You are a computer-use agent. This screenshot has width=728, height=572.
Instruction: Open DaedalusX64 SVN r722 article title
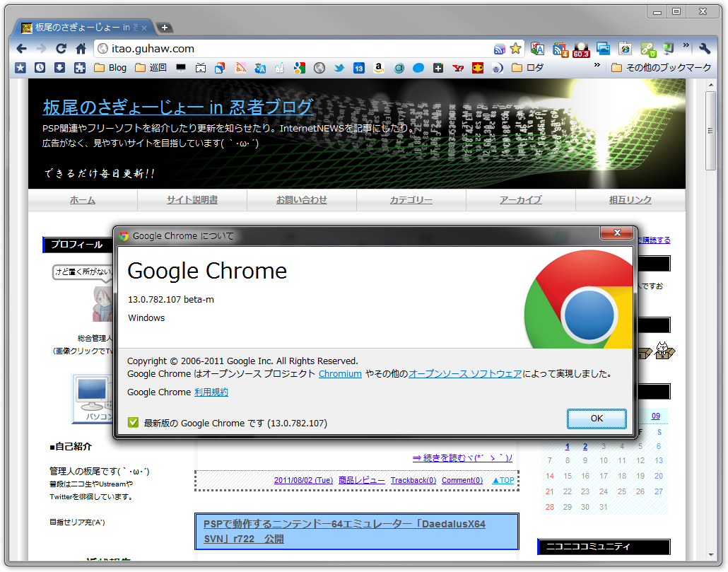point(344,531)
